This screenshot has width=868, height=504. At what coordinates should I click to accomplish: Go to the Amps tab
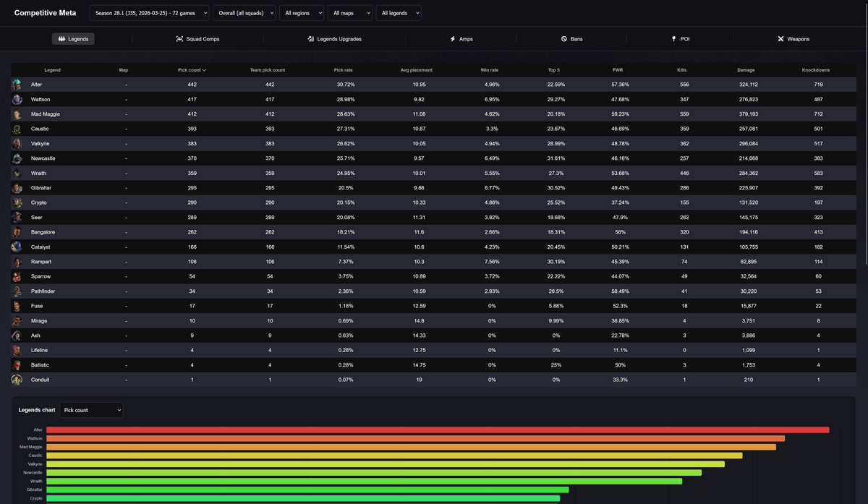point(461,39)
